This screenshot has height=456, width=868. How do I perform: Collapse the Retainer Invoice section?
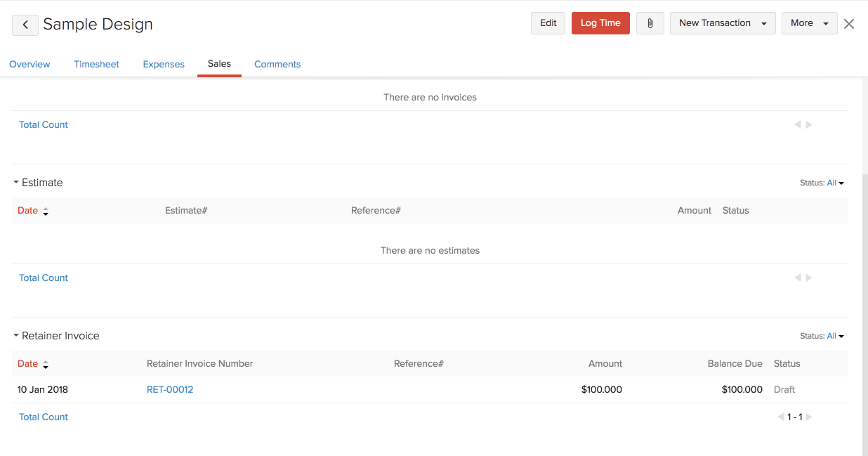click(x=16, y=336)
